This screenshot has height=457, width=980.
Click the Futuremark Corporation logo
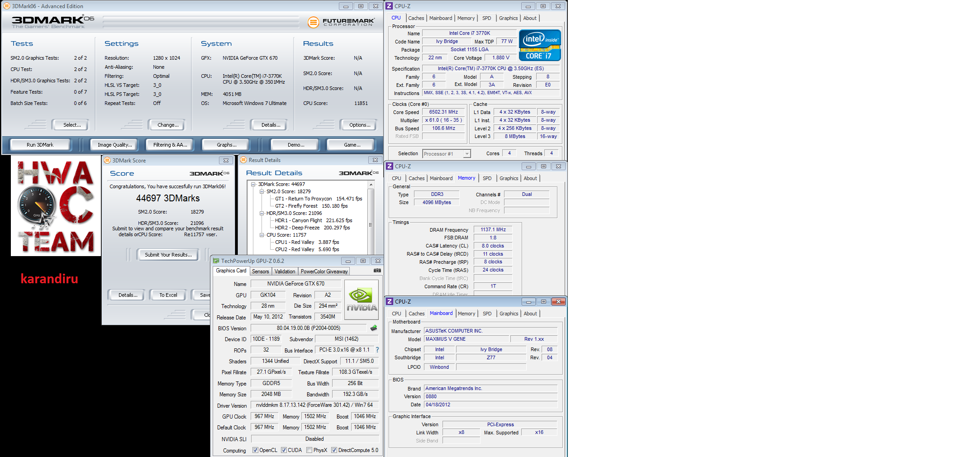pyautogui.click(x=341, y=22)
